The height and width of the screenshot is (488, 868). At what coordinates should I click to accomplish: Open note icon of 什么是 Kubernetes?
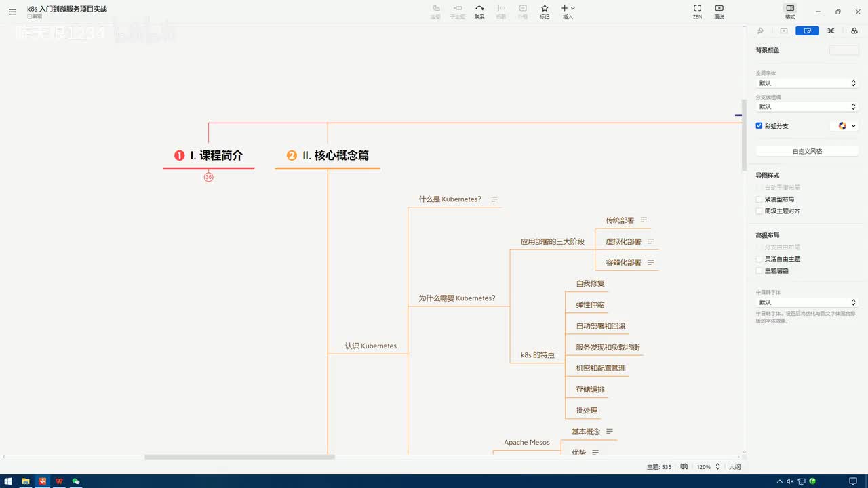(x=494, y=199)
